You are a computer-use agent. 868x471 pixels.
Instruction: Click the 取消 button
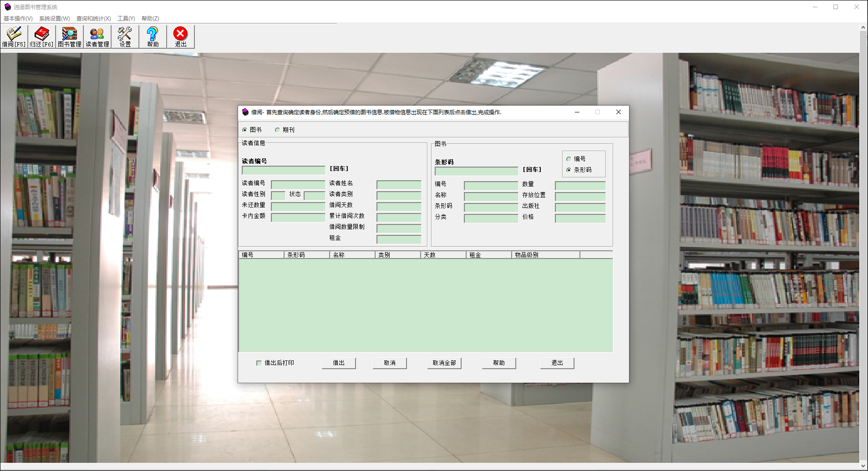click(390, 363)
